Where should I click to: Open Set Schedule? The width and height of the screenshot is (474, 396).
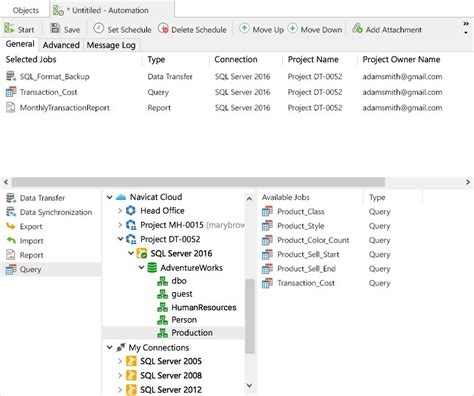122,29
